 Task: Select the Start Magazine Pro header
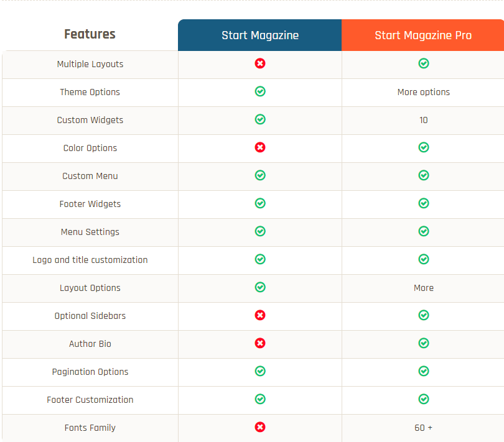pyautogui.click(x=423, y=35)
